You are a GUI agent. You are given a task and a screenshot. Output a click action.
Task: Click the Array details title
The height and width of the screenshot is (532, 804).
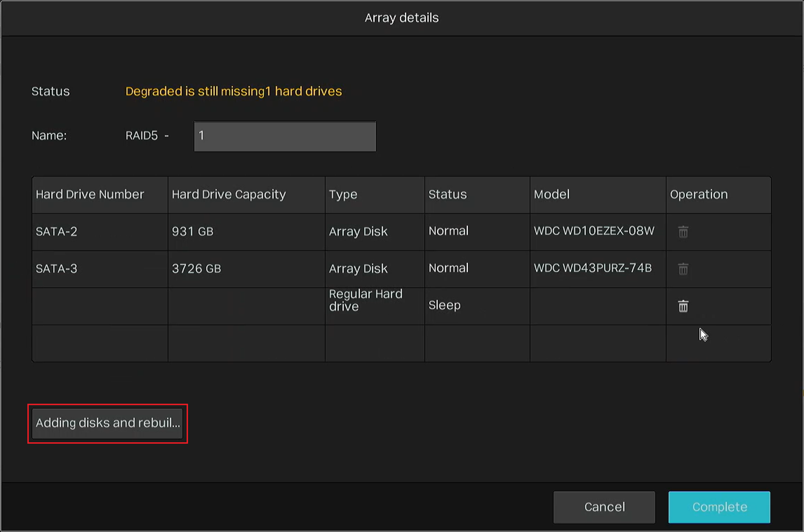pyautogui.click(x=402, y=18)
